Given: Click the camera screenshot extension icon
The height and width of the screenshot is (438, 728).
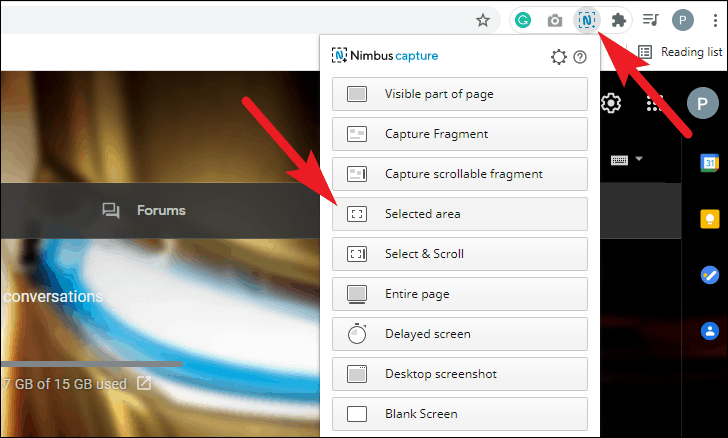Looking at the screenshot, I should coord(554,20).
